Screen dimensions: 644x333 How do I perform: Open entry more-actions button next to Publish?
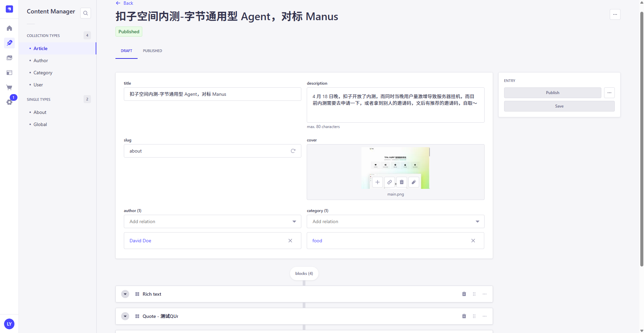[x=609, y=93]
